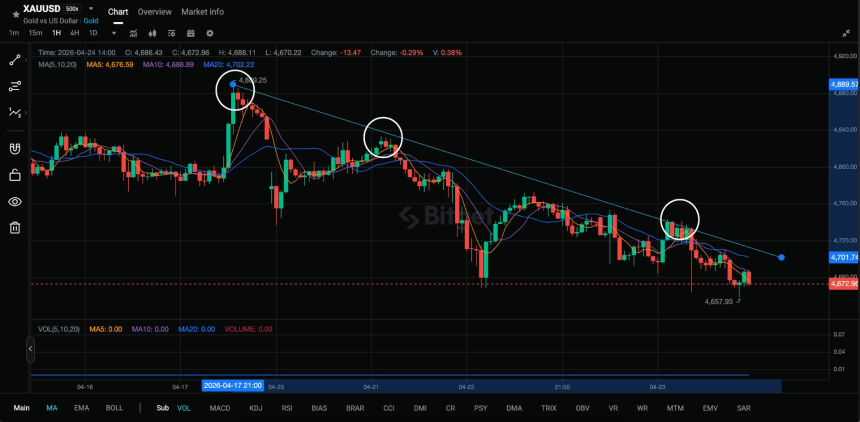860x422 pixels.
Task: Open the Market info tab
Action: (x=202, y=12)
